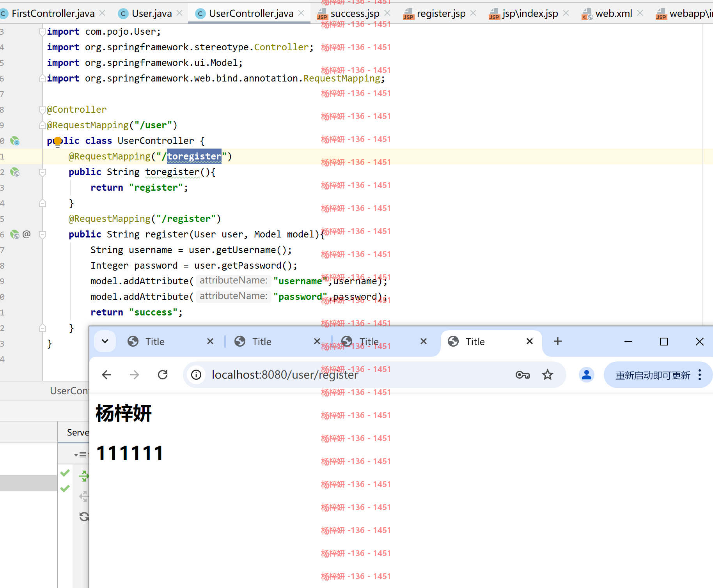Reload the localhost page
This screenshot has height=588, width=713.
click(163, 375)
